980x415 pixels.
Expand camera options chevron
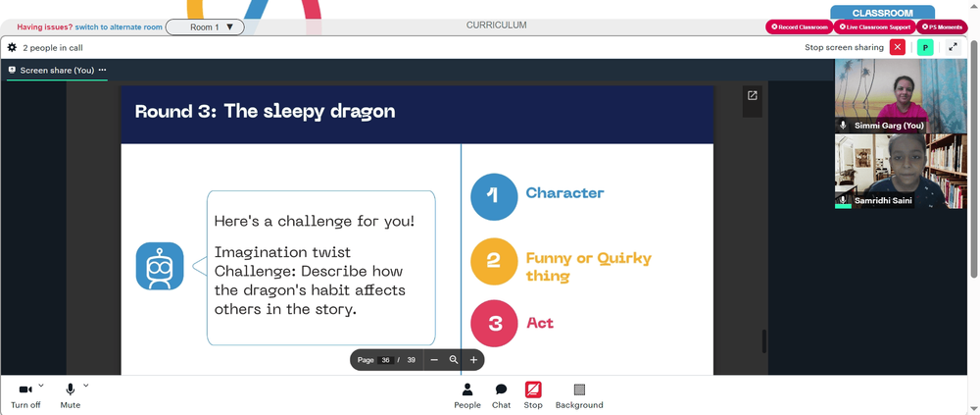(41, 386)
